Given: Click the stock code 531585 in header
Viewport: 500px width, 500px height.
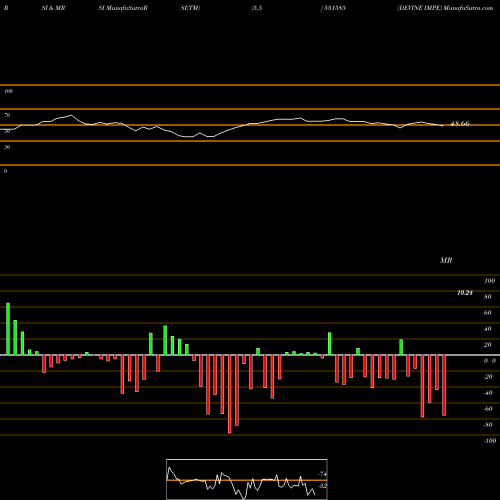Looking at the screenshot, I should pyautogui.click(x=334, y=8).
